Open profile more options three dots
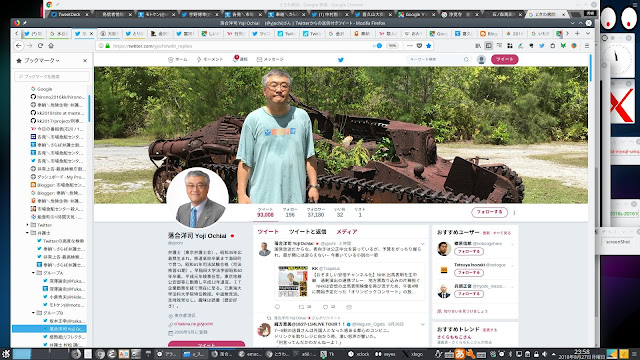The image size is (640, 360). tap(514, 212)
